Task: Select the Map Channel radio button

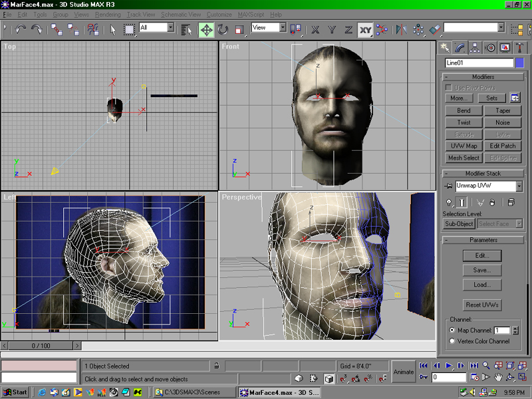Action: pyautogui.click(x=452, y=330)
